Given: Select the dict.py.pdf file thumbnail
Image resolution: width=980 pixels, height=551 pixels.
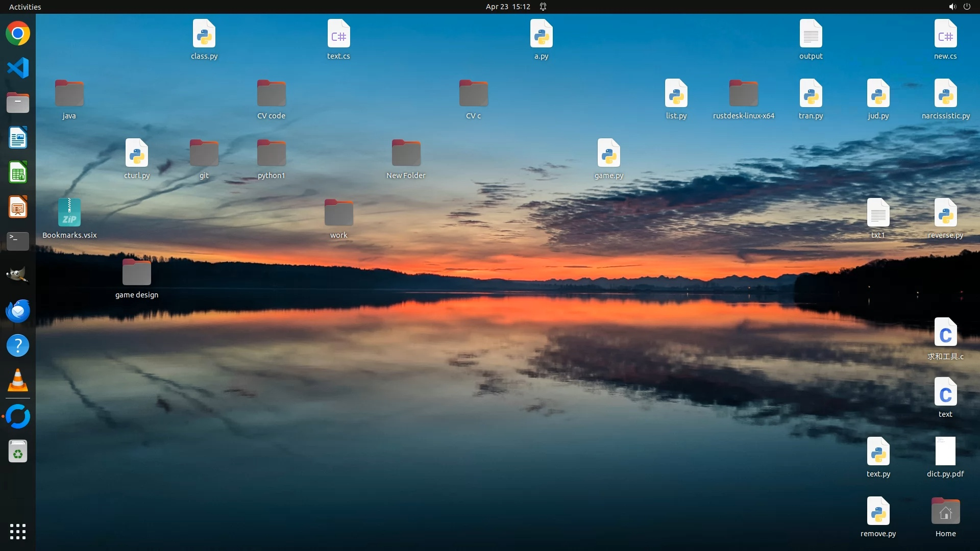Looking at the screenshot, I should click(945, 452).
